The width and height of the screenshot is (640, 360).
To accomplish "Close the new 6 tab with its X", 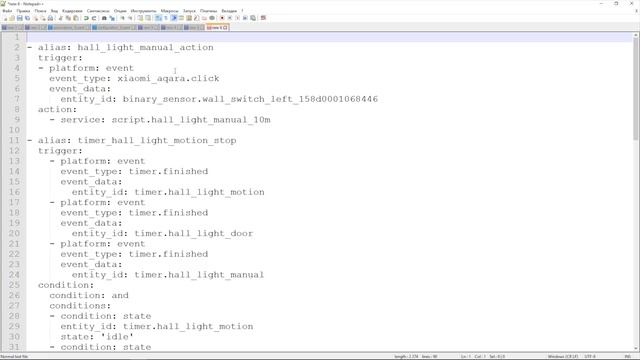I will point(225,27).
